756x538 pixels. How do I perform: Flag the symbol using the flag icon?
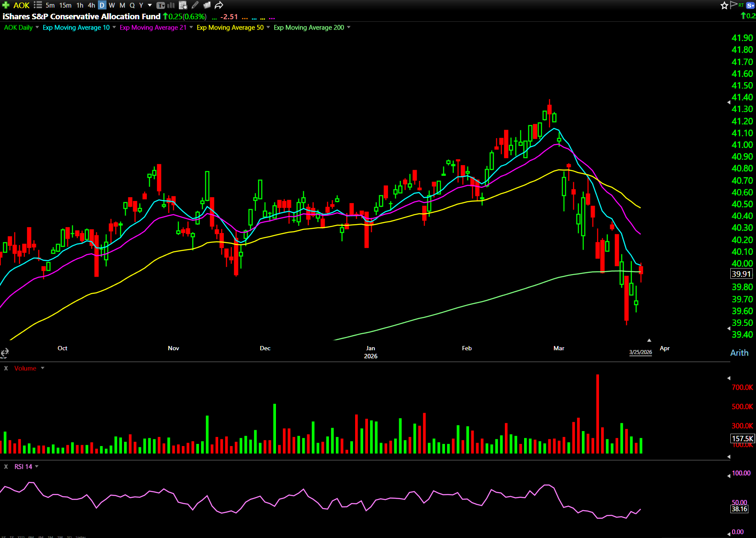click(x=733, y=5)
